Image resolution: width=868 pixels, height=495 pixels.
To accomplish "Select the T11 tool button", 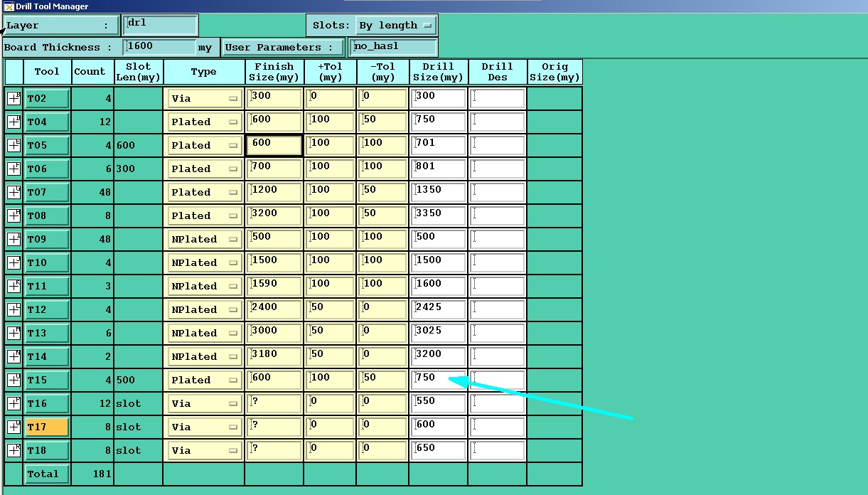I will pyautogui.click(x=47, y=286).
